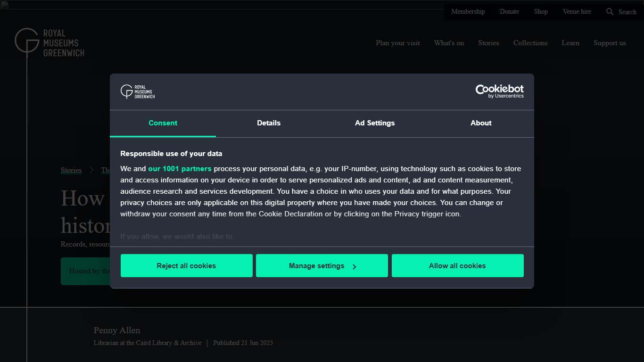
Task: Open Venue hire in top bar
Action: 577,12
